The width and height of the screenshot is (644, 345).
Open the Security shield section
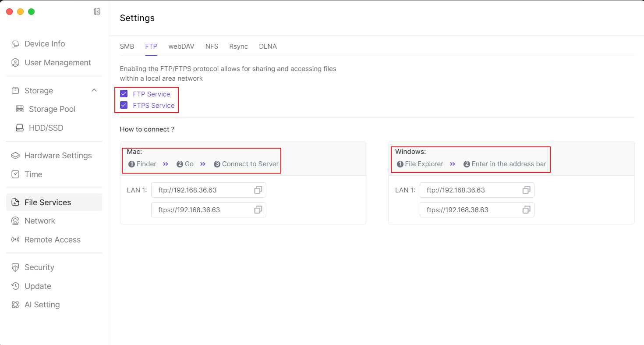(x=39, y=267)
